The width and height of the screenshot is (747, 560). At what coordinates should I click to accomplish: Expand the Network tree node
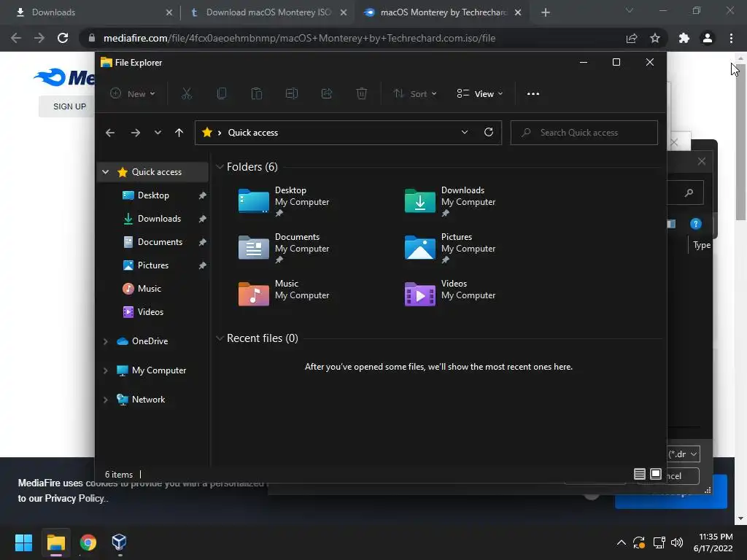click(x=106, y=400)
